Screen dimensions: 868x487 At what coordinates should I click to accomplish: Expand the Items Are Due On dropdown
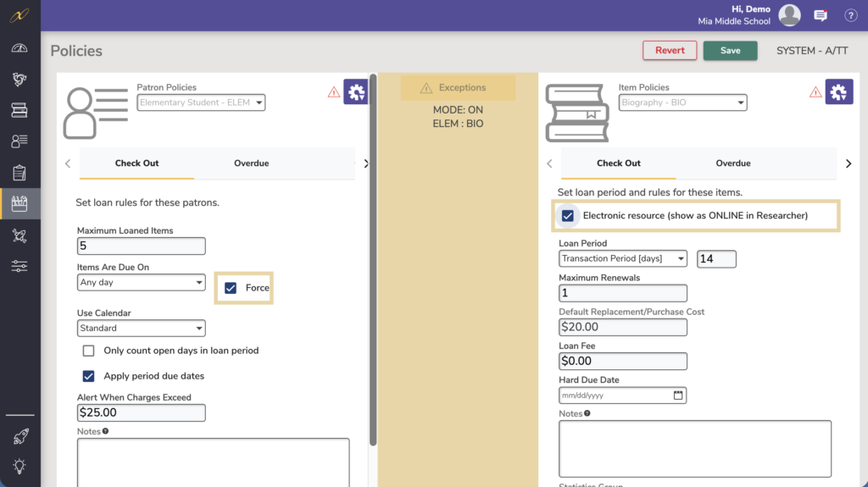pos(141,282)
